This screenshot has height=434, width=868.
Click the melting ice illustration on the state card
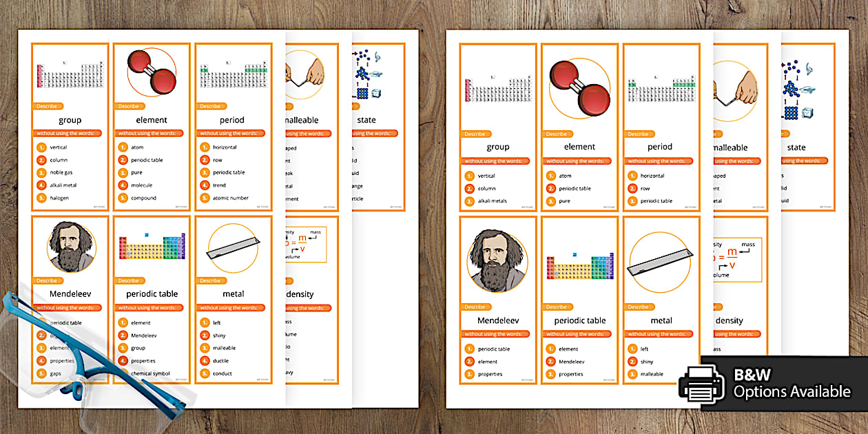[366, 74]
